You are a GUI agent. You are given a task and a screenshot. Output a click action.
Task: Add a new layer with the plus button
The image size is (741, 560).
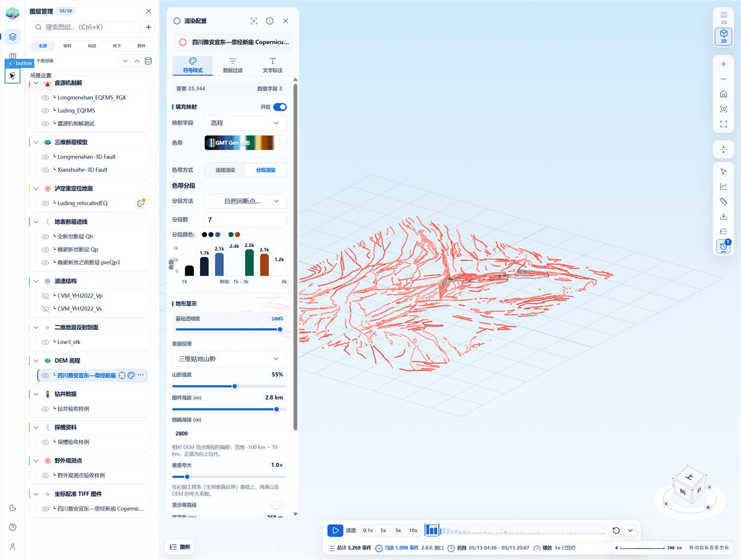click(148, 27)
